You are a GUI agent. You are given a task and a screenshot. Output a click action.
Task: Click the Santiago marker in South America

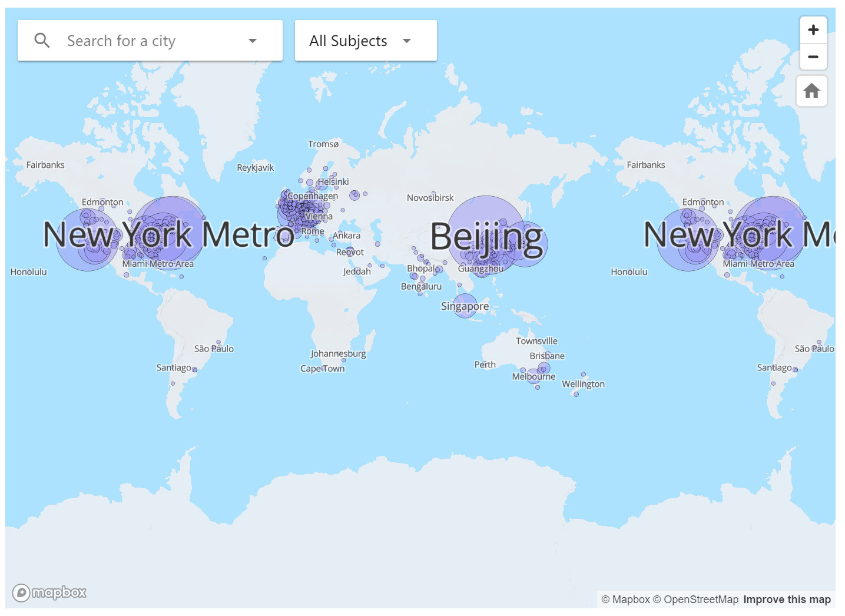[194, 370]
